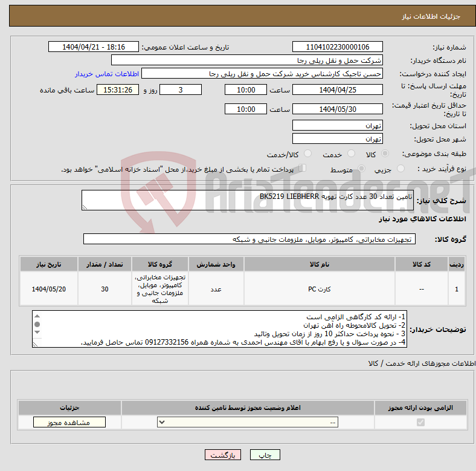Click the کد کالا column header
This screenshot has height=471, width=476.
click(422, 264)
